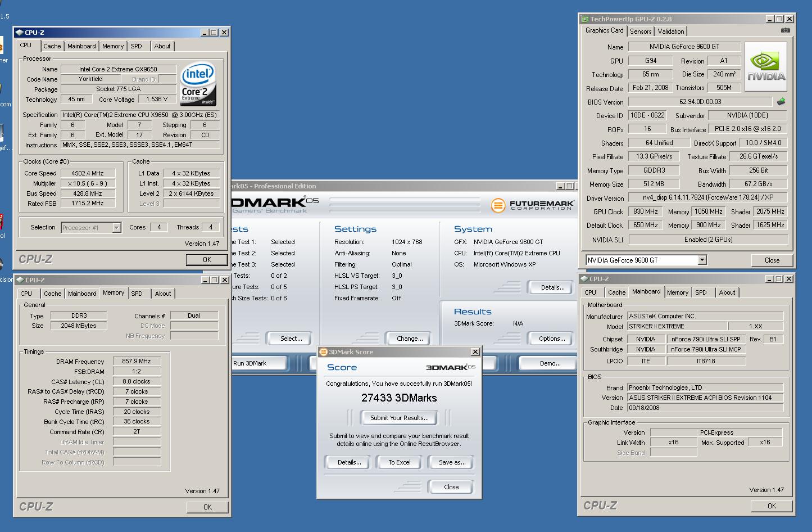Close the 3DMark Score dialog with X
812x532 pixels.
tap(475, 352)
